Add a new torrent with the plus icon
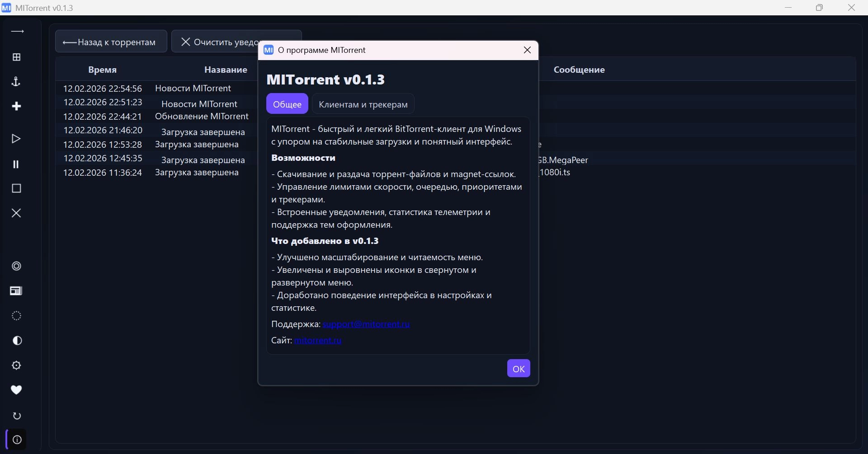The image size is (868, 454). 16,106
